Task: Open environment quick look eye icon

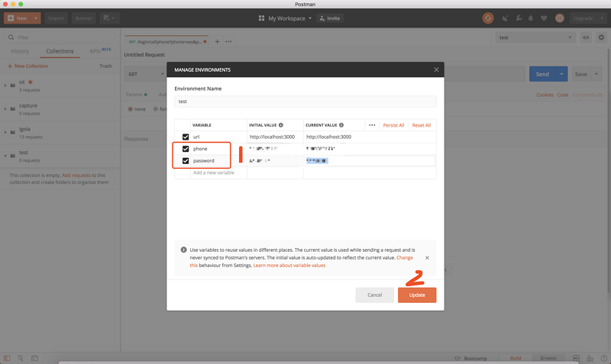Action: (x=586, y=37)
